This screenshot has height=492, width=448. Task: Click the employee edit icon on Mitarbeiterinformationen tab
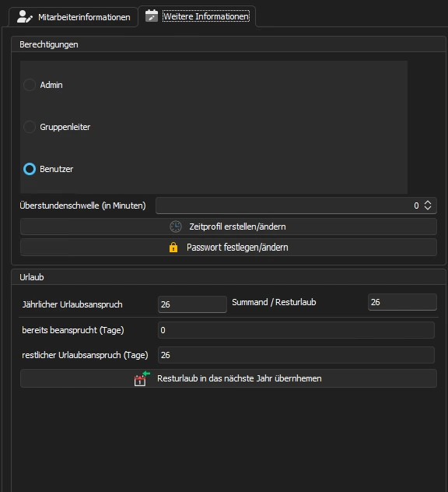pos(24,16)
